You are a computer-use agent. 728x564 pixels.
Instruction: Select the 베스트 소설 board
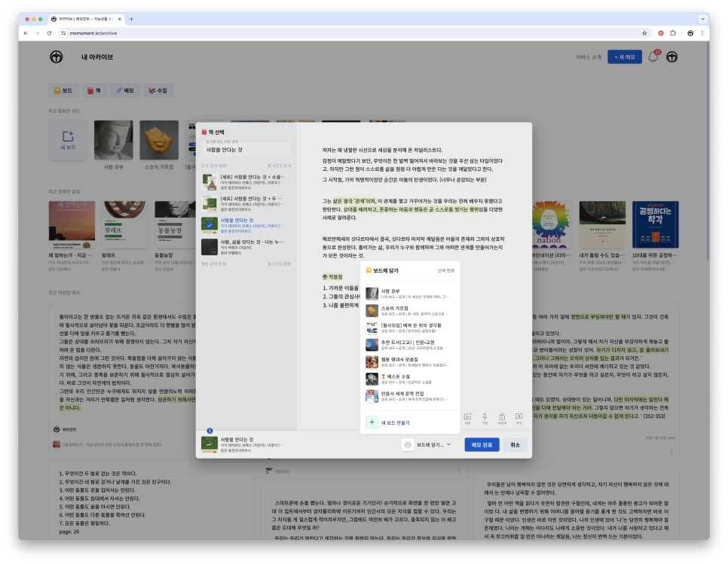click(409, 379)
